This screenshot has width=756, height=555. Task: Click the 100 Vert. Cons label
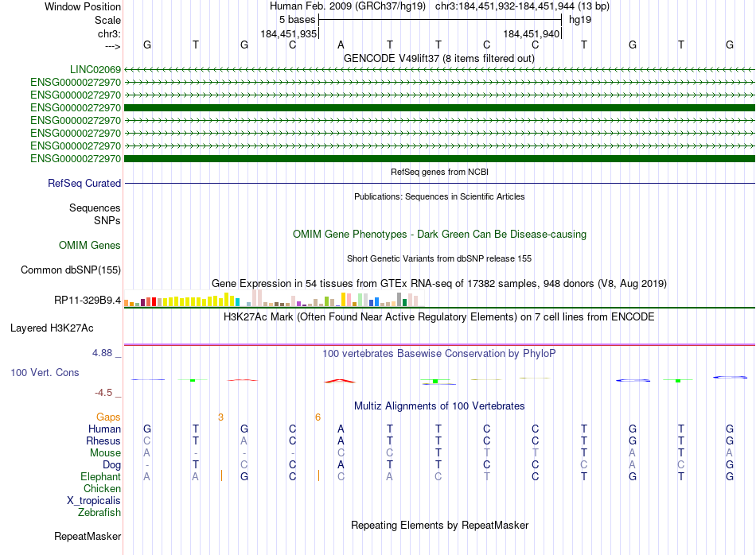45,372
